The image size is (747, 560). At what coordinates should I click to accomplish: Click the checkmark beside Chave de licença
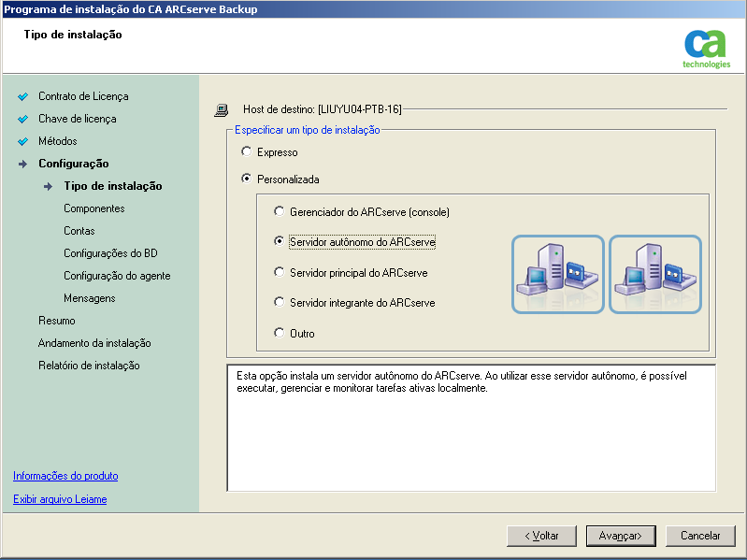tap(22, 119)
